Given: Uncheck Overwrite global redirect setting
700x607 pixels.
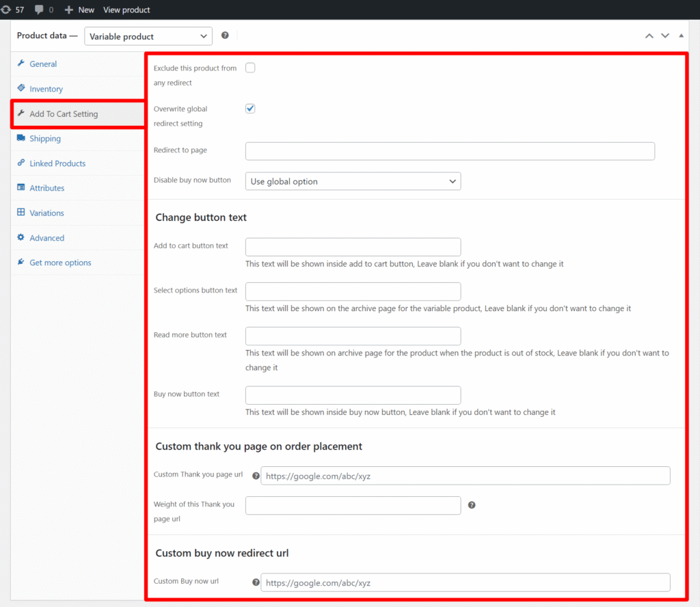Looking at the screenshot, I should (x=250, y=109).
